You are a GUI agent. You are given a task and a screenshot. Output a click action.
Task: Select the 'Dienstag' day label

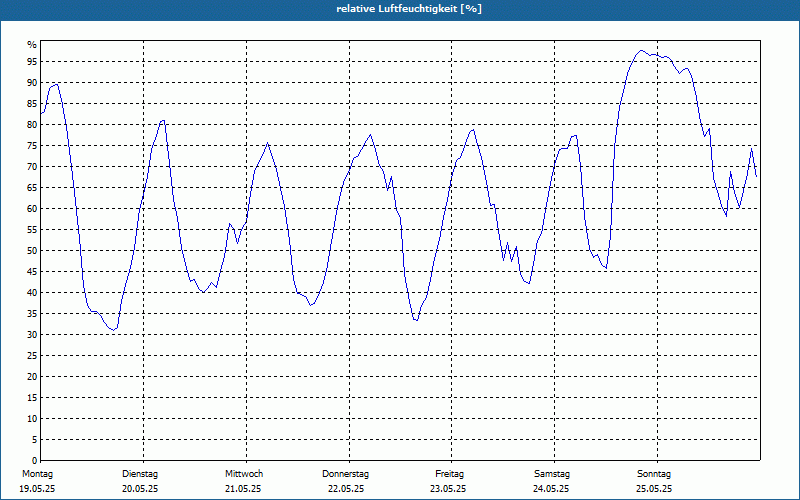pyautogui.click(x=140, y=474)
